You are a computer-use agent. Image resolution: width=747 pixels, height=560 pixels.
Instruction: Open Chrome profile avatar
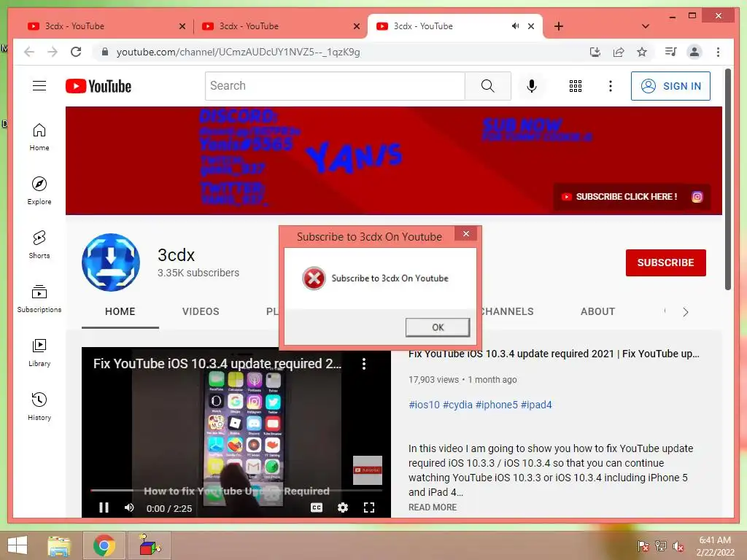click(694, 52)
